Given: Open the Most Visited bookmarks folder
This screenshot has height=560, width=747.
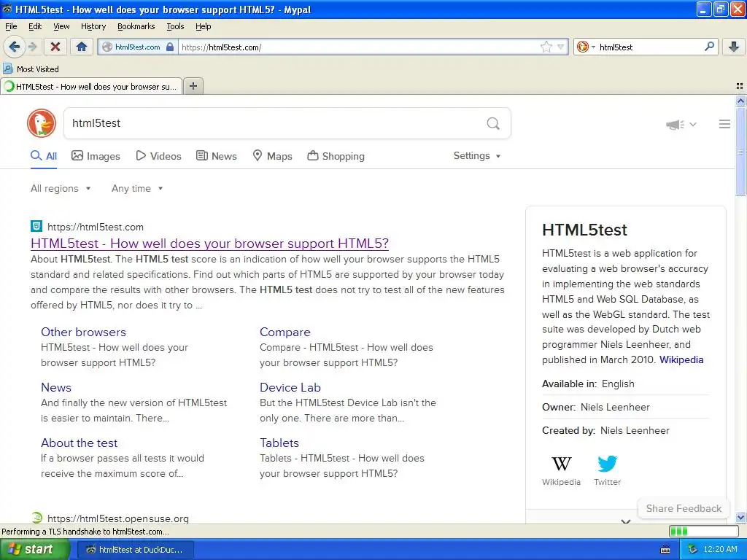Looking at the screenshot, I should 31,69.
